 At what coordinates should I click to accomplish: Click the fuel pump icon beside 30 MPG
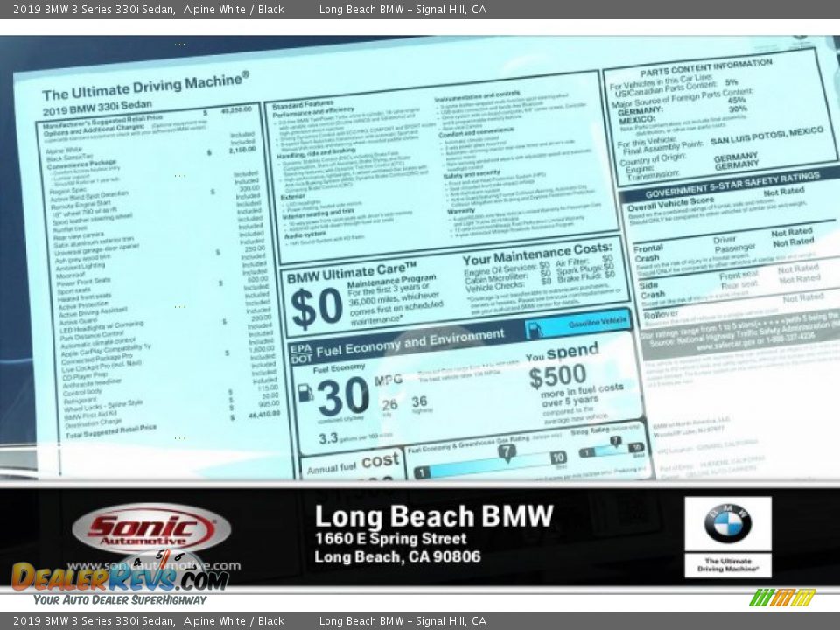[x=304, y=393]
